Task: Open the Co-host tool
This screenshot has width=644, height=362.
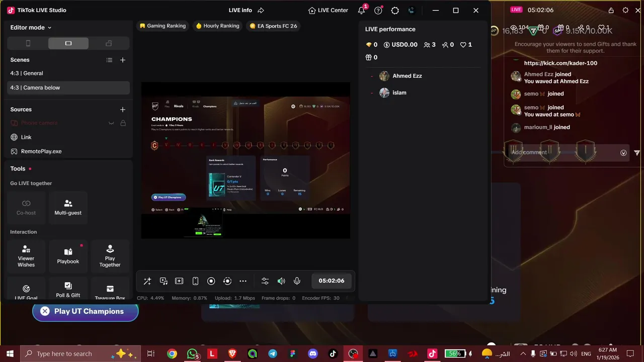Action: coord(26,207)
